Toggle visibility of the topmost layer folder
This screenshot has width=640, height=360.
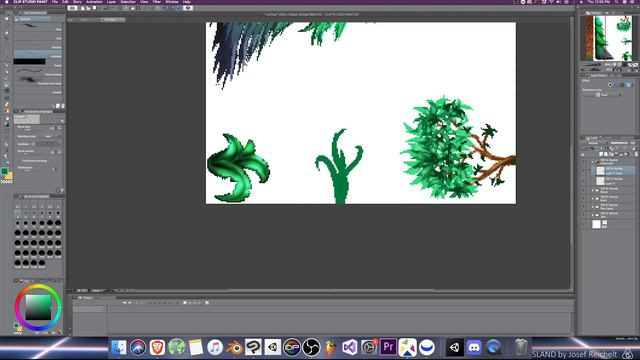(x=583, y=162)
